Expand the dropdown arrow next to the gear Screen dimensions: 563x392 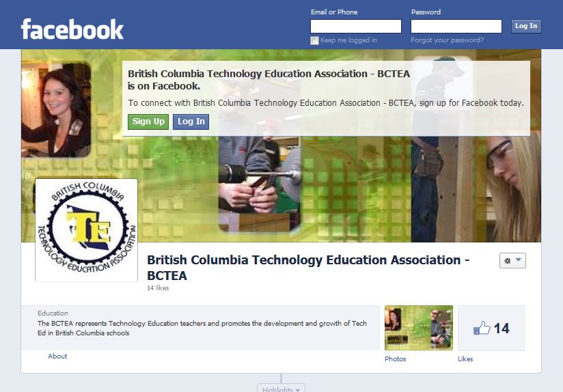pyautogui.click(x=519, y=260)
